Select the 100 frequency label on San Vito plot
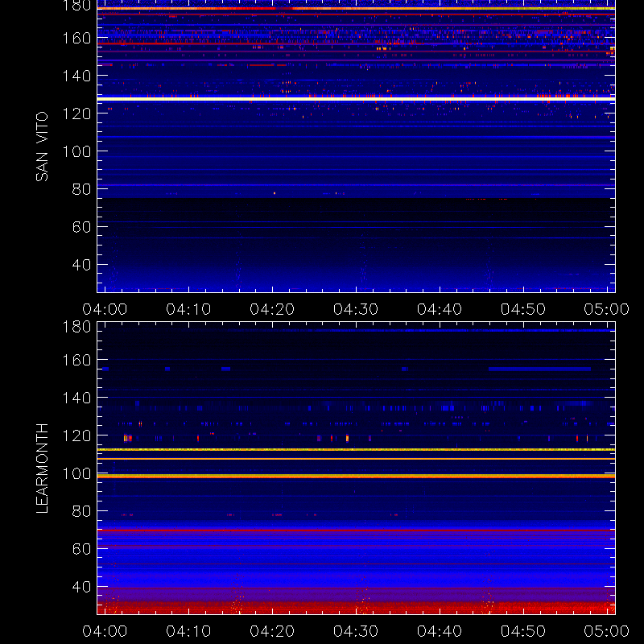The image size is (644, 644). [76, 151]
